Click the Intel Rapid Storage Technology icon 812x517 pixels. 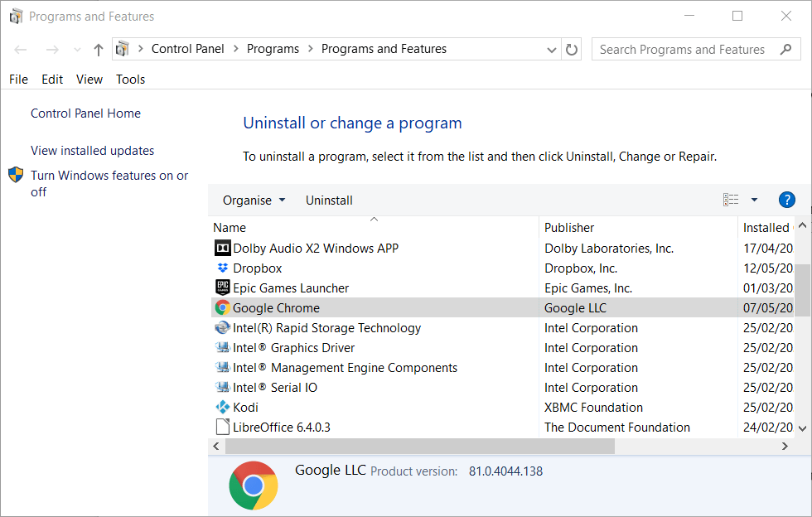pyautogui.click(x=223, y=327)
